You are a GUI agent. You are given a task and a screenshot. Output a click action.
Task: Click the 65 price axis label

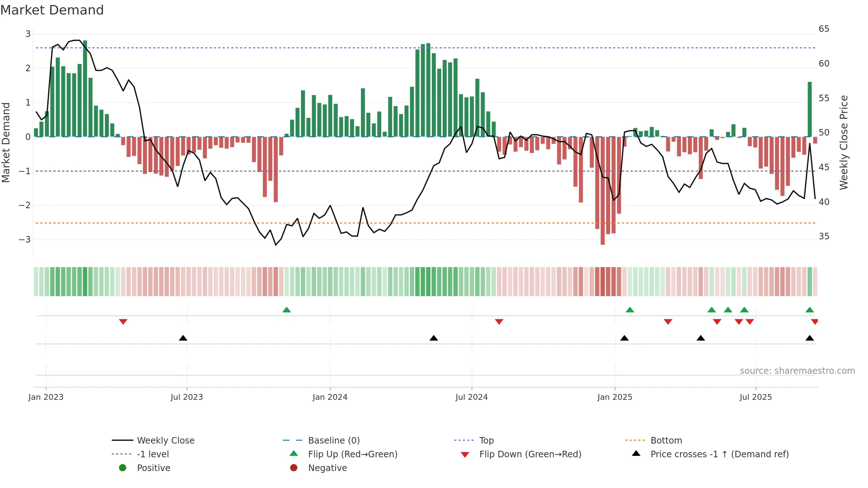point(824,29)
